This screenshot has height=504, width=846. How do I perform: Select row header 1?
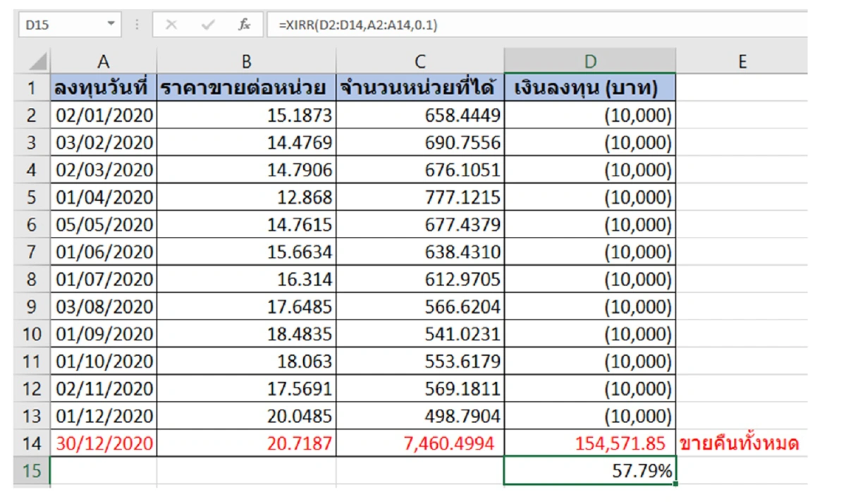[x=31, y=86]
